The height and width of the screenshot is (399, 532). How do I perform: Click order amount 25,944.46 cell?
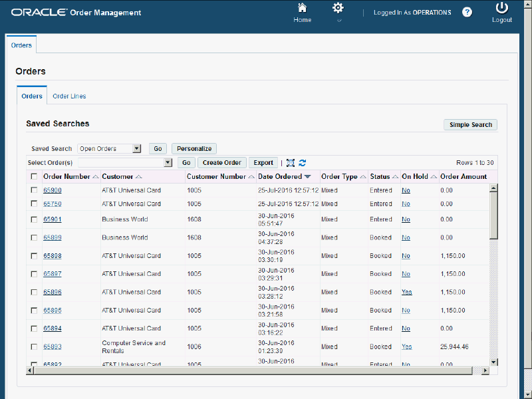pos(454,346)
